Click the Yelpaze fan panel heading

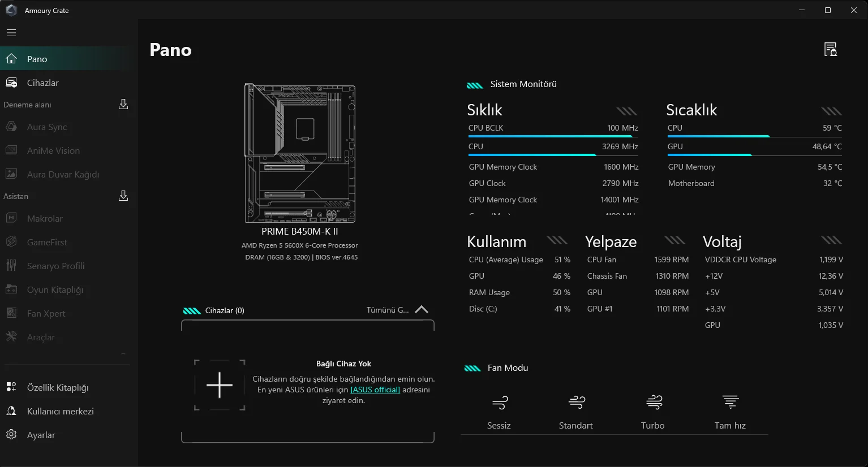click(x=611, y=242)
